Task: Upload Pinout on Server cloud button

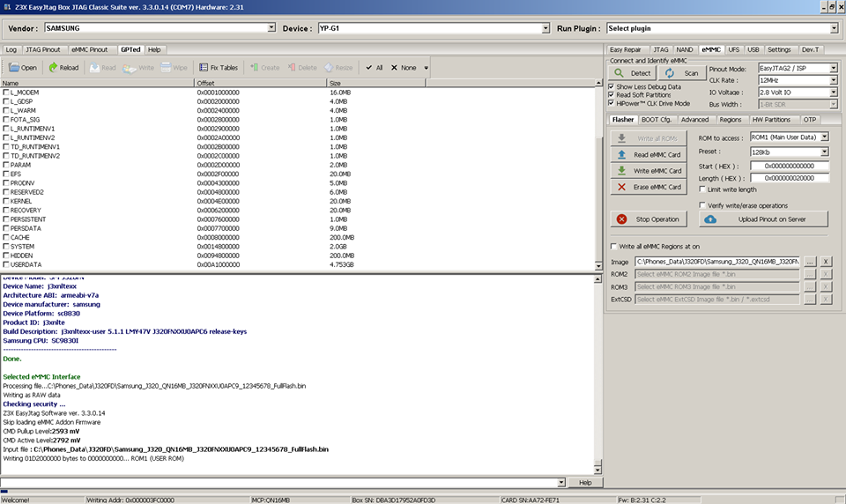Action: [763, 219]
